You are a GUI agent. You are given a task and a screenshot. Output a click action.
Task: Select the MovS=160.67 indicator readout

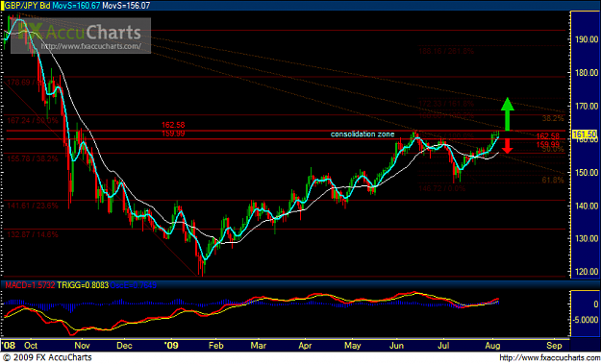tap(77, 6)
